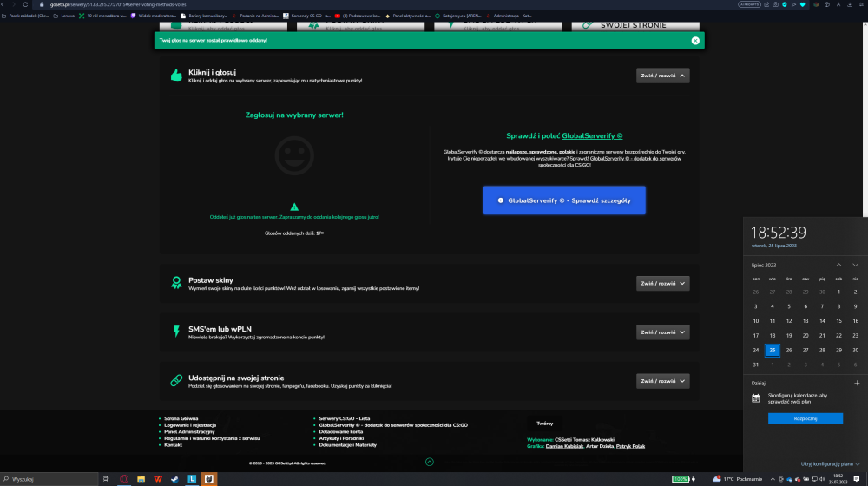Click the 100% battery indicator in taskbar
The width and height of the screenshot is (868, 486).
pos(681,479)
